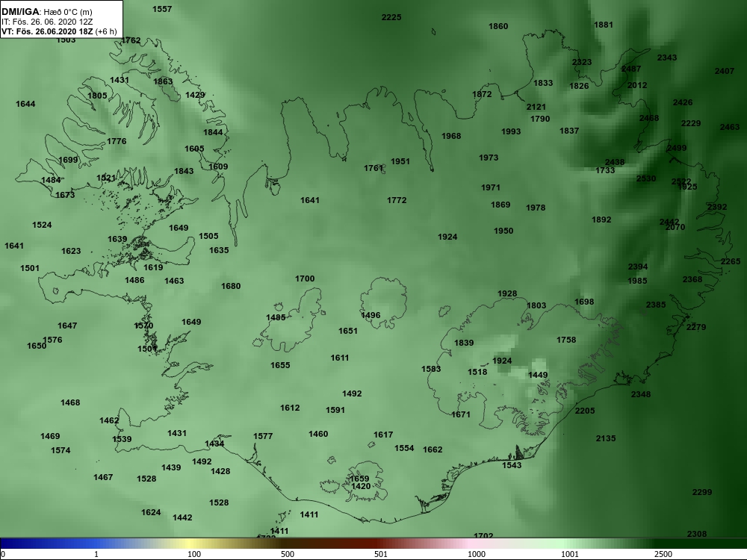The image size is (747, 560).
Task: Select the map value 1420
Action: (361, 486)
